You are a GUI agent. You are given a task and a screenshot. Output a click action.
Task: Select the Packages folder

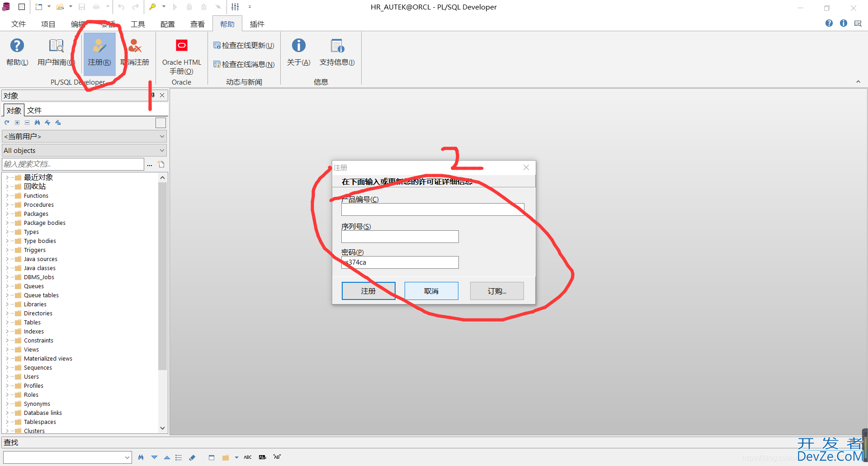[x=36, y=214]
